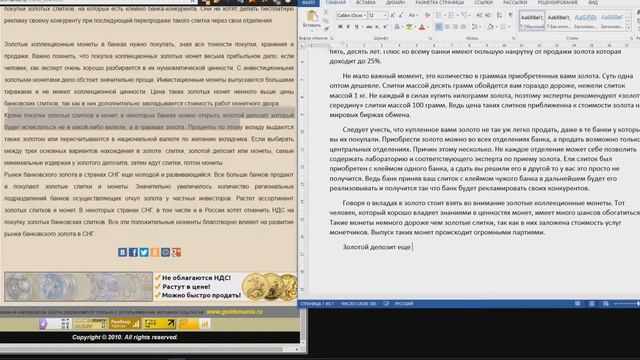Switch to the Дизайн tab
Screen dimensions: 640x360
pos(396,2)
